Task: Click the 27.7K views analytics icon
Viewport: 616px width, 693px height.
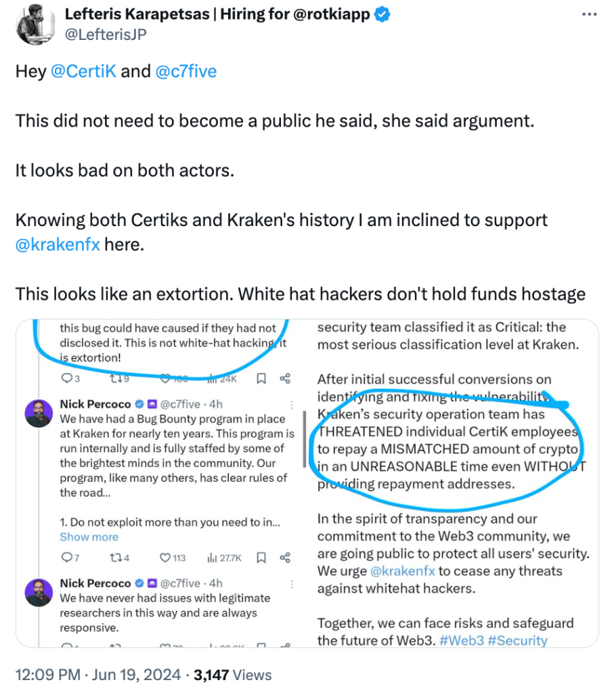Action: click(213, 558)
